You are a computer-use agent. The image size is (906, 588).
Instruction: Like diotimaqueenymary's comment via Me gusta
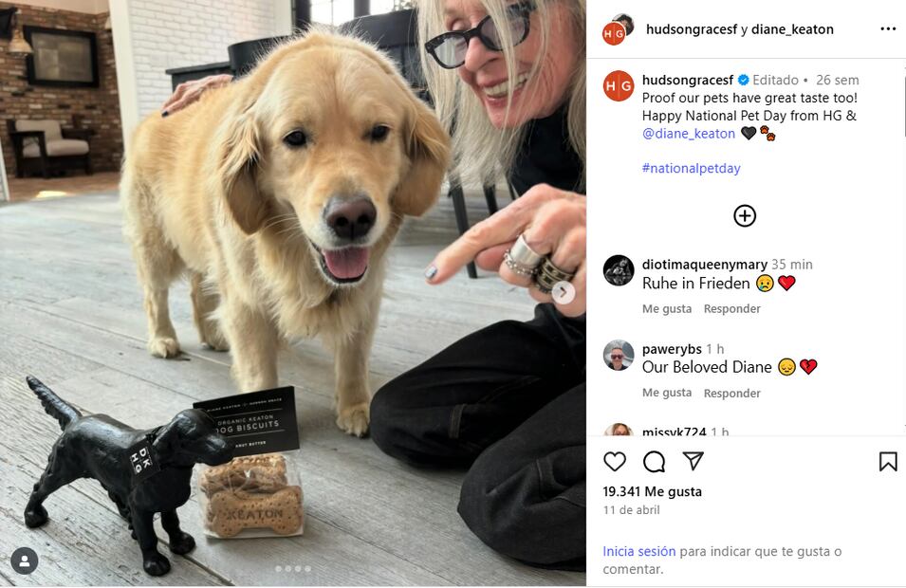667,309
